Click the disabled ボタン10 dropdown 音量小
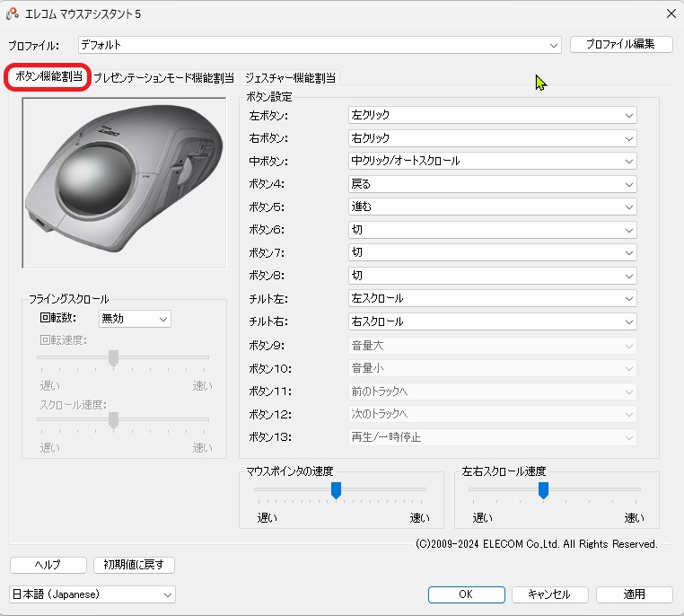Viewport: 684px width, 616px height. click(x=493, y=369)
